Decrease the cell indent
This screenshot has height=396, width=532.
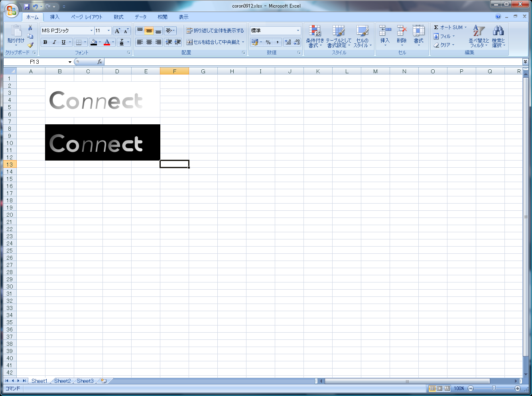click(169, 42)
